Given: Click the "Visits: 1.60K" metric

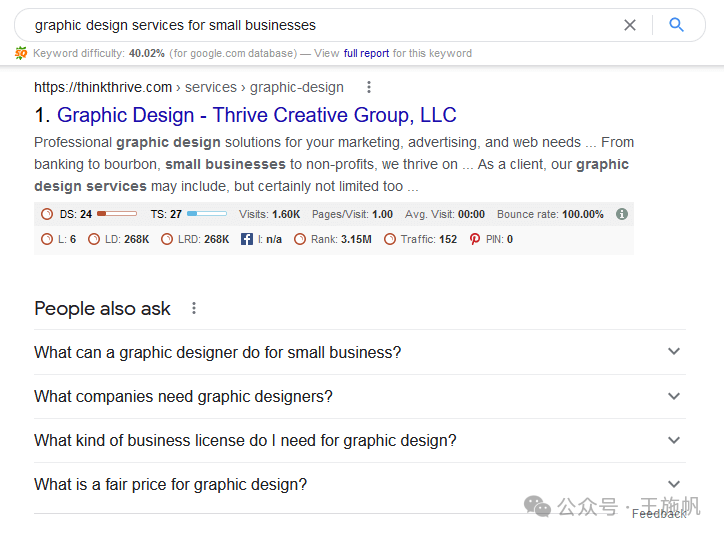Looking at the screenshot, I should [x=269, y=214].
